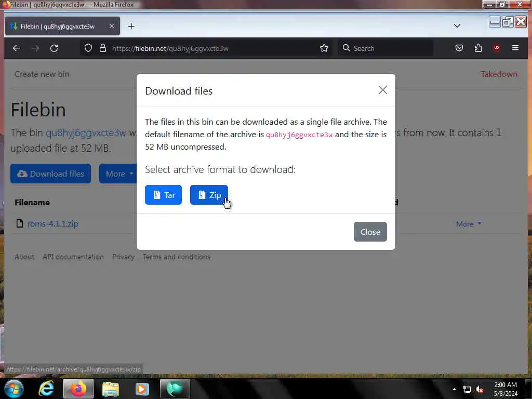532x399 pixels.
Task: Go back using the browser back arrow
Action: pyautogui.click(x=17, y=48)
